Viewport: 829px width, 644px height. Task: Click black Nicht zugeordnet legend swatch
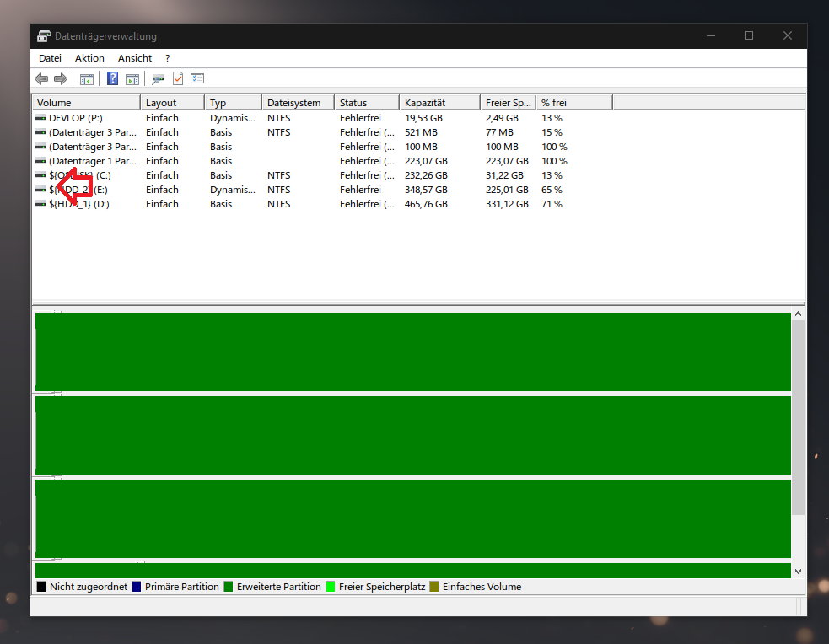(x=41, y=587)
